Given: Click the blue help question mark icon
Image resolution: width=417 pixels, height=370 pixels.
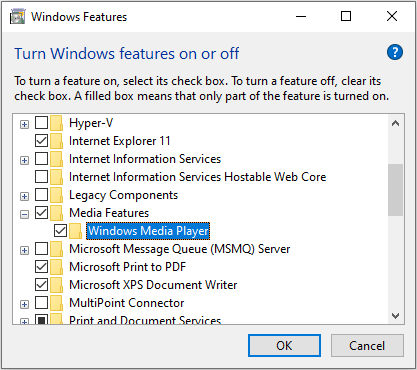Looking at the screenshot, I should tap(395, 52).
